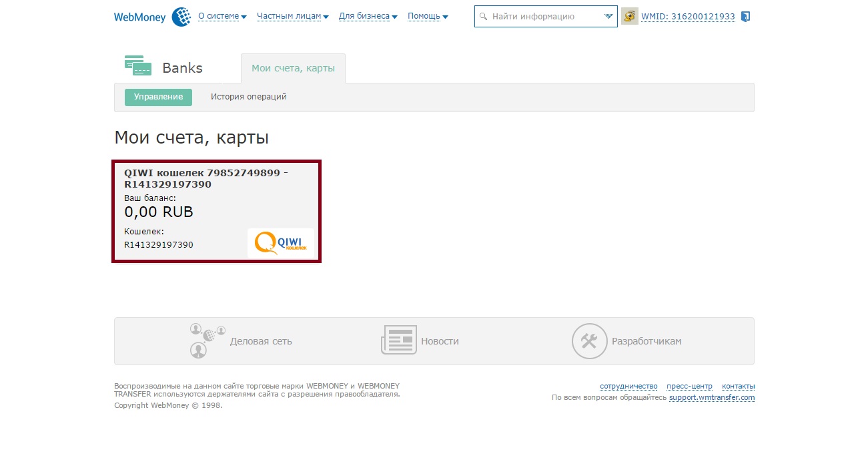Open the Частным лицам dropdown menu
868x456 pixels.
(x=292, y=16)
